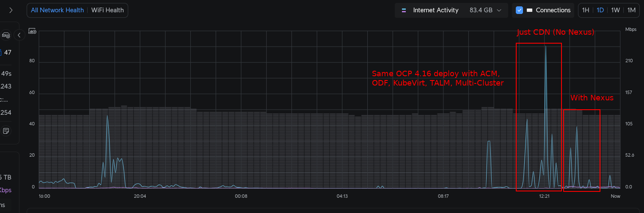
Task: Select the 1D time range
Action: pyautogui.click(x=600, y=10)
